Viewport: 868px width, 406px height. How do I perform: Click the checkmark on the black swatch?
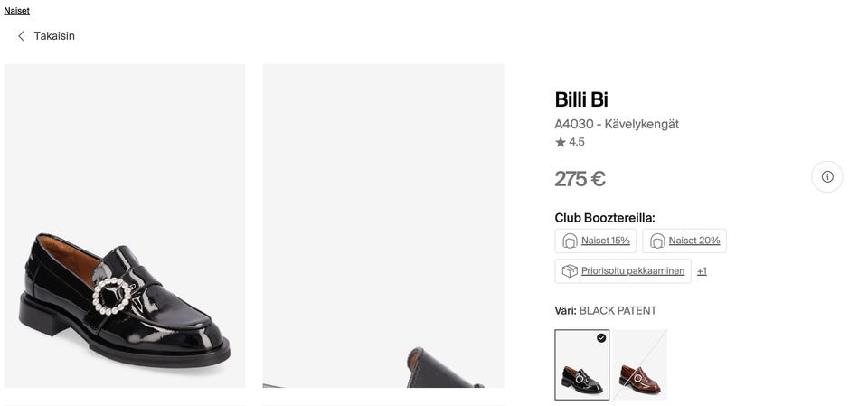(x=601, y=338)
